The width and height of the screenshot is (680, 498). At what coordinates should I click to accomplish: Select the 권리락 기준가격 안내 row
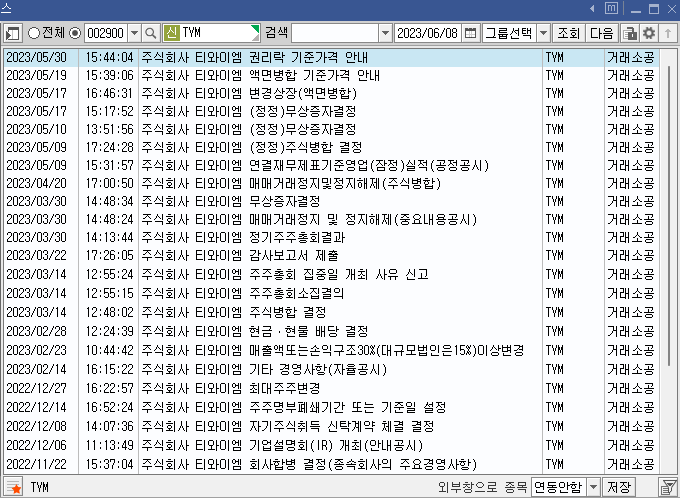(x=331, y=58)
